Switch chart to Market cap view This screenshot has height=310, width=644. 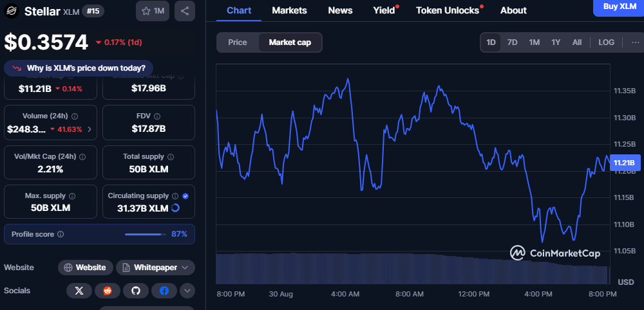pyautogui.click(x=290, y=42)
